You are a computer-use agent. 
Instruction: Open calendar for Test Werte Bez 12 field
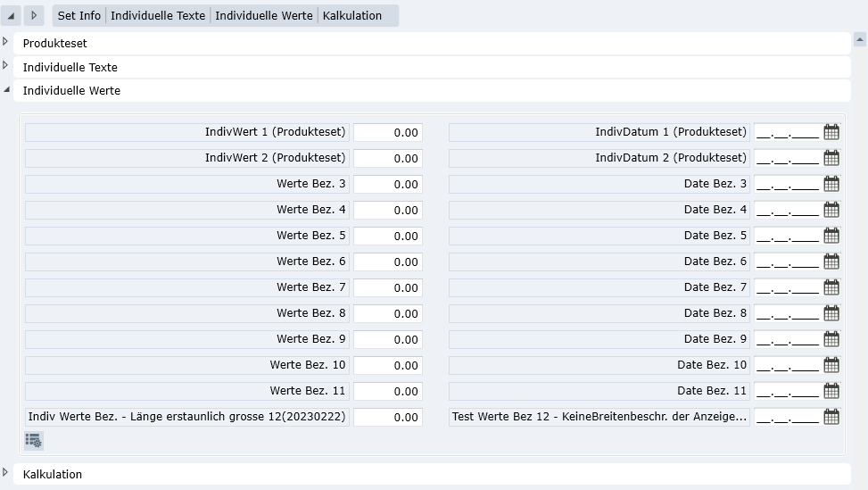click(x=831, y=417)
